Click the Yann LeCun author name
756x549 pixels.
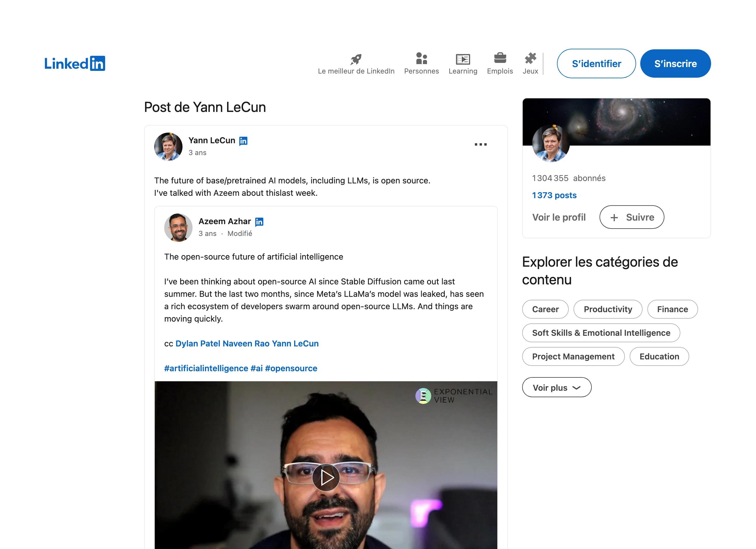212,140
